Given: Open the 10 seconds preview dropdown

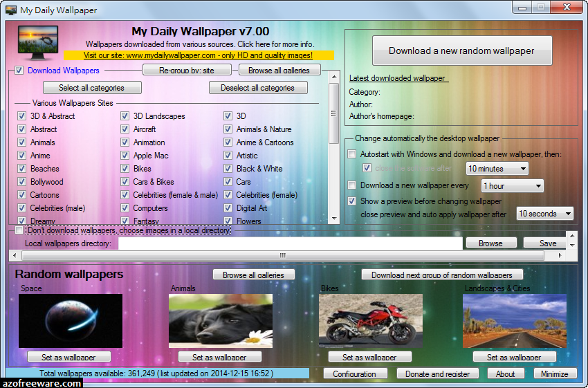Looking at the screenshot, I should point(545,214).
